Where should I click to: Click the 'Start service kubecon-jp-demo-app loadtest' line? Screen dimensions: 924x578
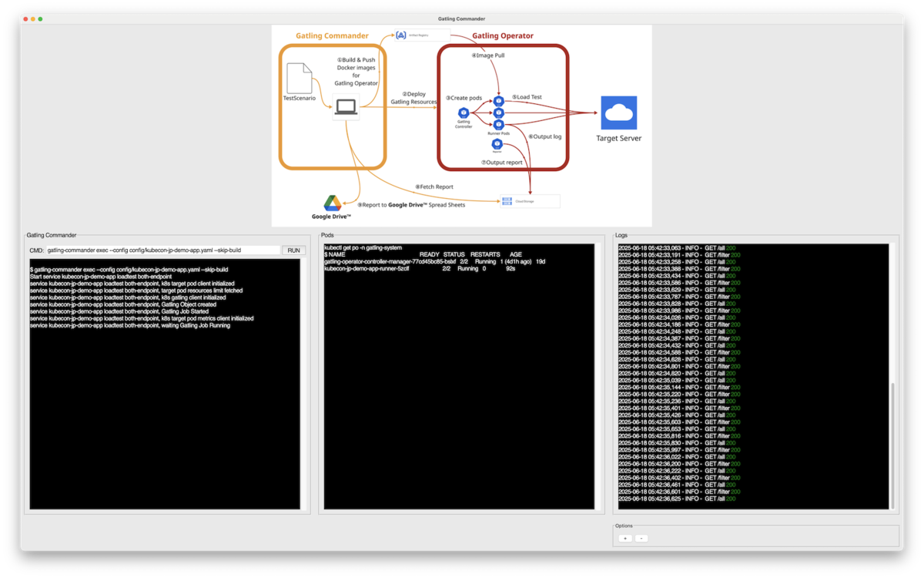click(x=101, y=277)
